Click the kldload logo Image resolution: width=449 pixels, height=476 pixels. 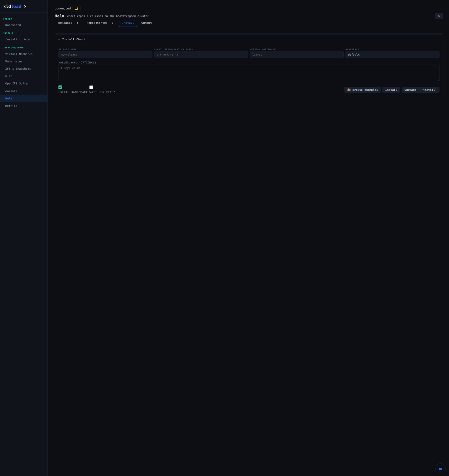(x=12, y=6)
